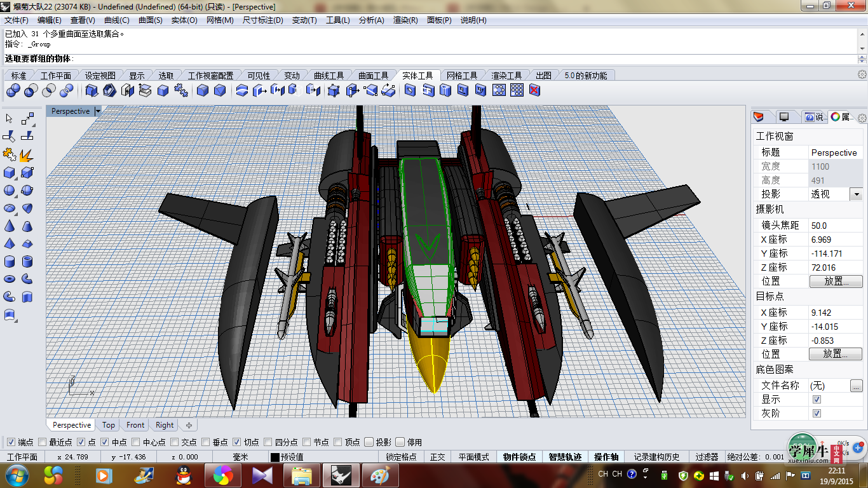
Task: Select the Points tool in sidebar
Action: point(27,119)
